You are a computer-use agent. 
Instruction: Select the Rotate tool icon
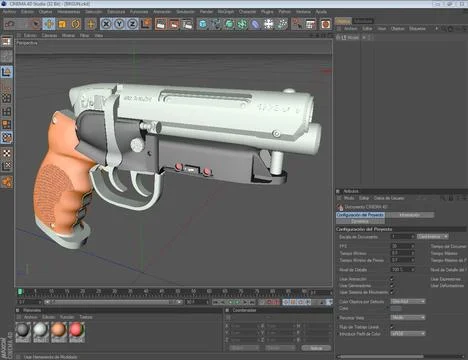[x=76, y=24]
